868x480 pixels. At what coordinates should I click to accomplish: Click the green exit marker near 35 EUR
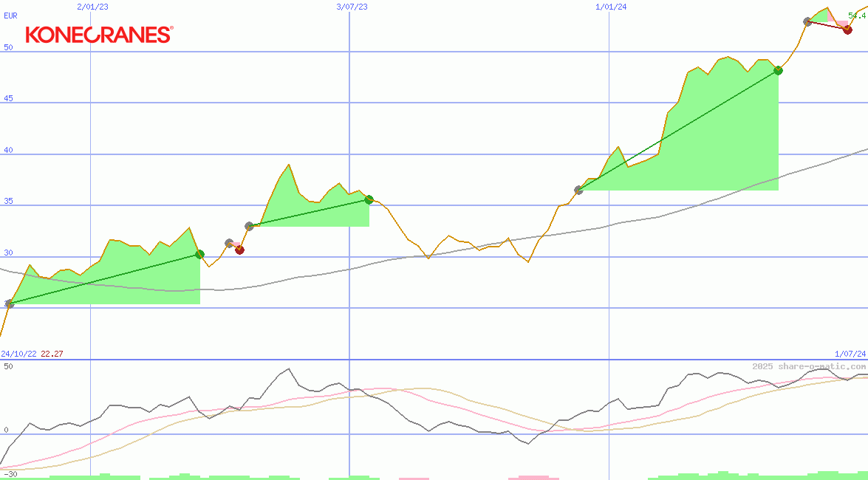[x=369, y=199]
